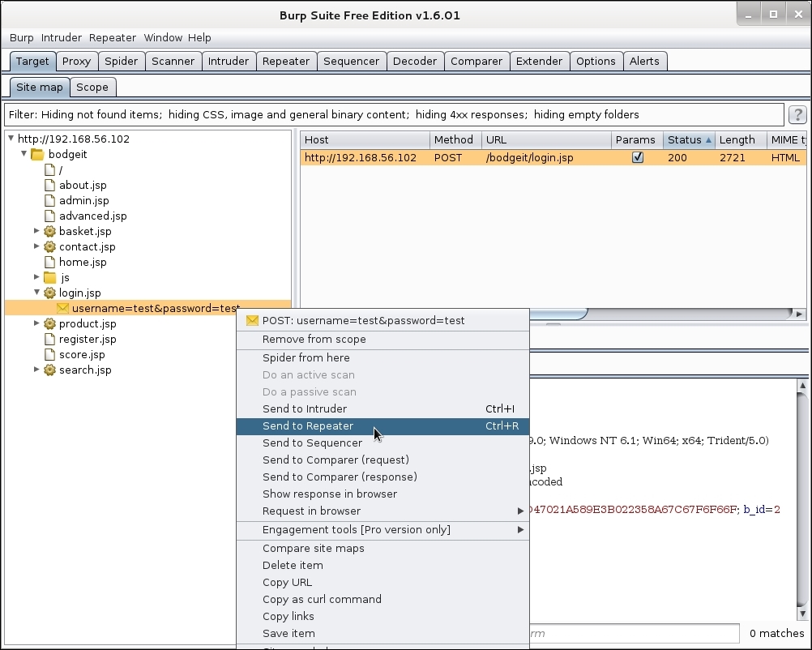Open the Scanner tab
The width and height of the screenshot is (812, 650).
tap(173, 61)
